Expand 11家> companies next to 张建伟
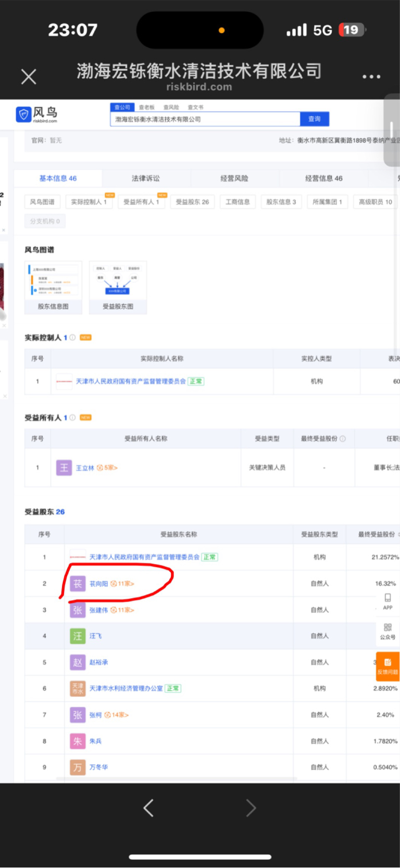Screen dimensions: 400x868 tap(122, 610)
